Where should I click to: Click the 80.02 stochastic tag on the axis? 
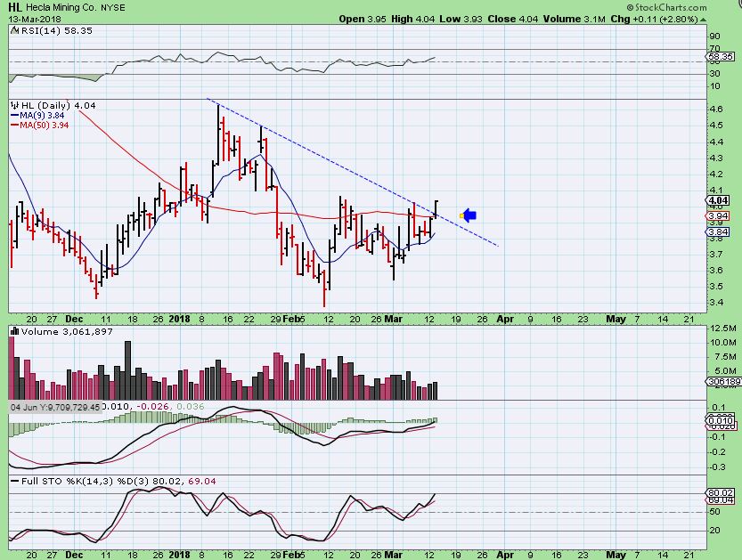tap(721, 492)
